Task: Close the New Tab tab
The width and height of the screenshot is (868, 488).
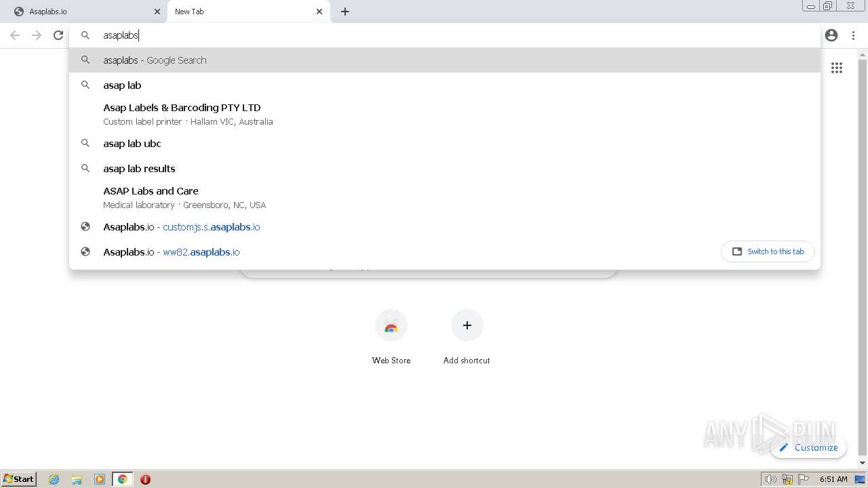Action: 319,12
